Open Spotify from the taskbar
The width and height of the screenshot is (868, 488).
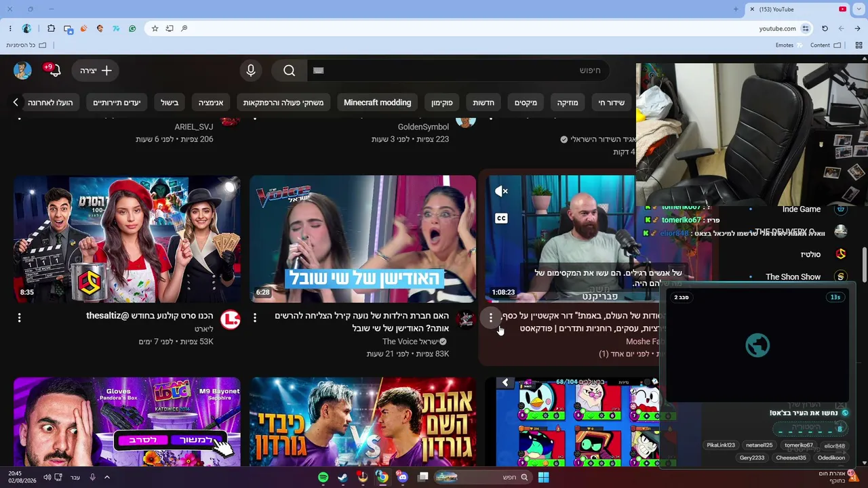(x=323, y=477)
